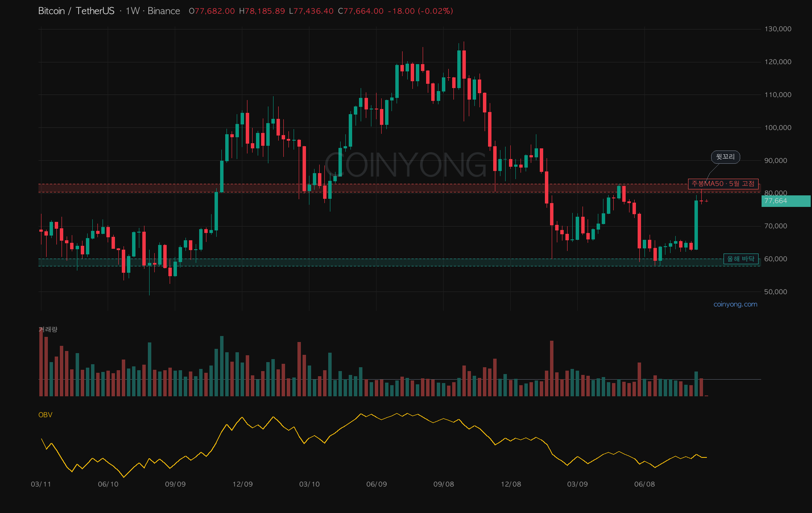Click the 130,000 price axis label
This screenshot has width=812, height=513.
click(x=778, y=29)
